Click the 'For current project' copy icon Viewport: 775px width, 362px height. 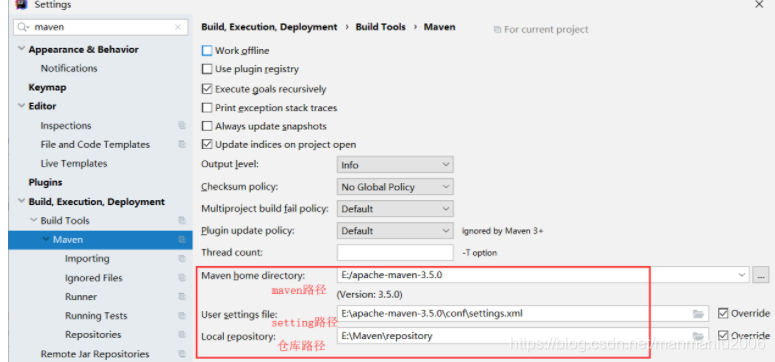497,30
